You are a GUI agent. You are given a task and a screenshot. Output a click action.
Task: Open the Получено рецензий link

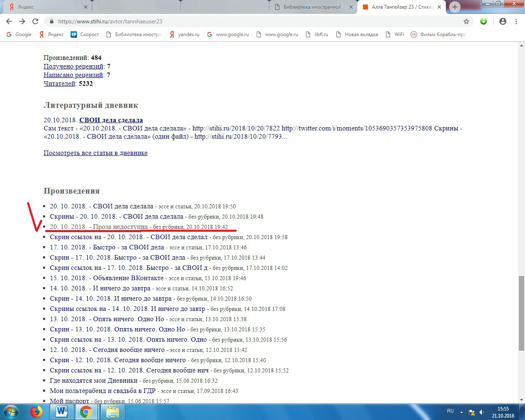click(x=73, y=66)
